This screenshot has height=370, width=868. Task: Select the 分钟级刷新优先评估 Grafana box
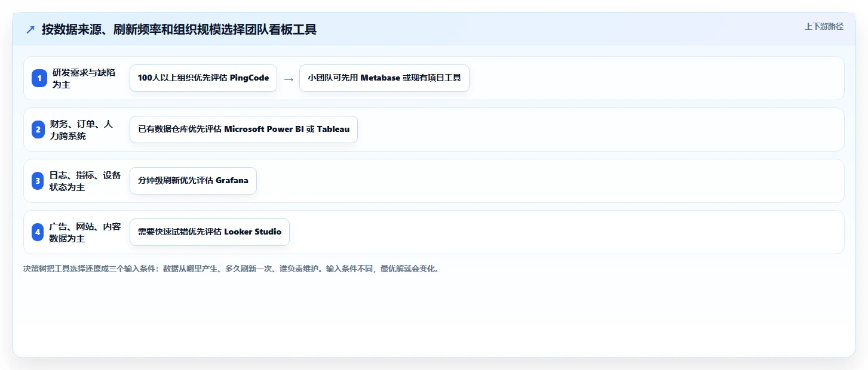pos(193,181)
